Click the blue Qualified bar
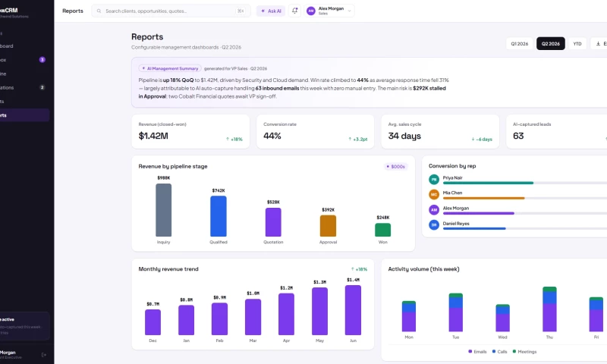Viewport: 607px width, 364px height. pyautogui.click(x=219, y=216)
